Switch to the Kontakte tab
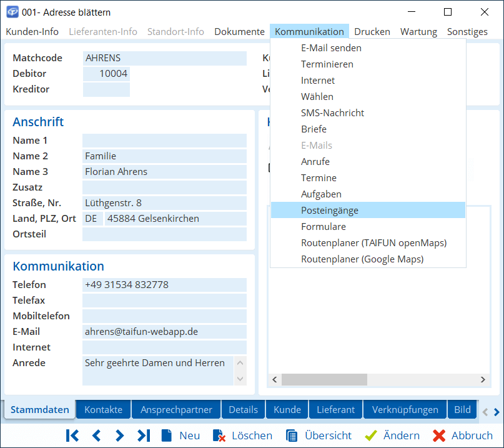504x448 pixels. [104, 410]
